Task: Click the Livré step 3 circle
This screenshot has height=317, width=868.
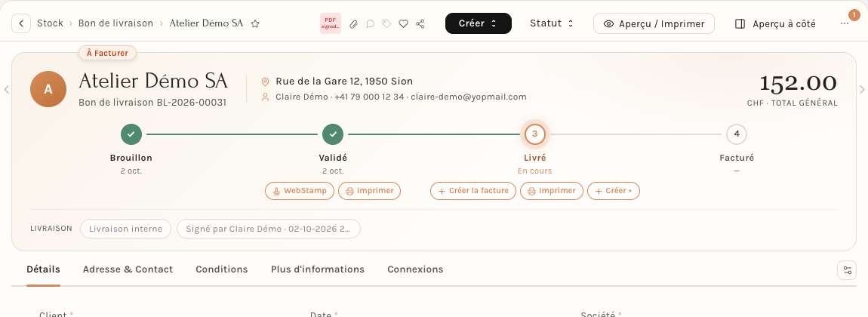Action: [x=534, y=134]
